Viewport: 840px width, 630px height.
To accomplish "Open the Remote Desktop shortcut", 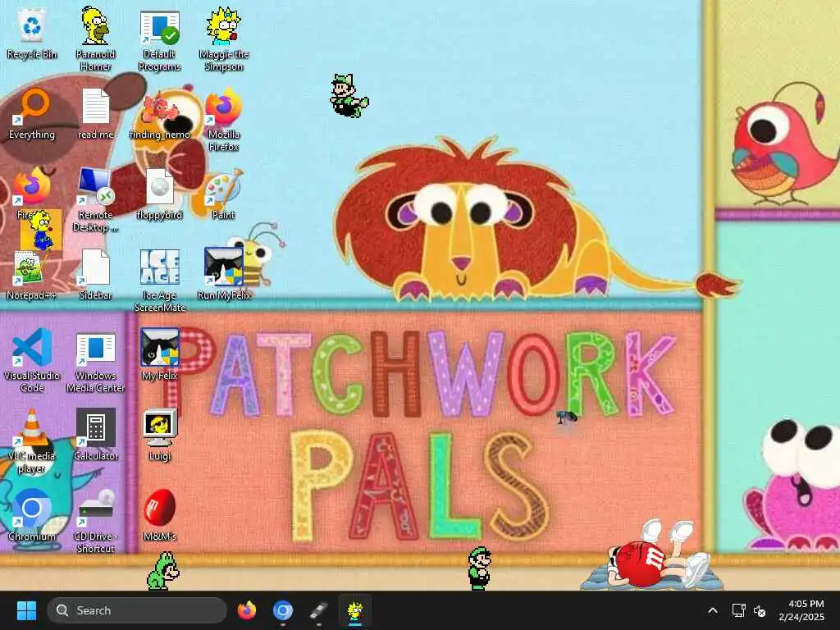I will (95, 200).
